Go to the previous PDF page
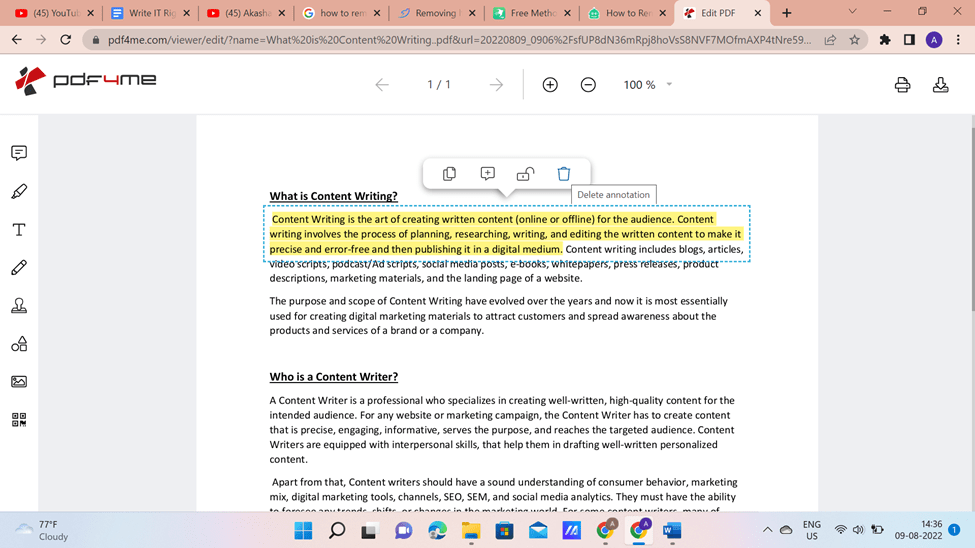The width and height of the screenshot is (975, 548). [x=382, y=85]
